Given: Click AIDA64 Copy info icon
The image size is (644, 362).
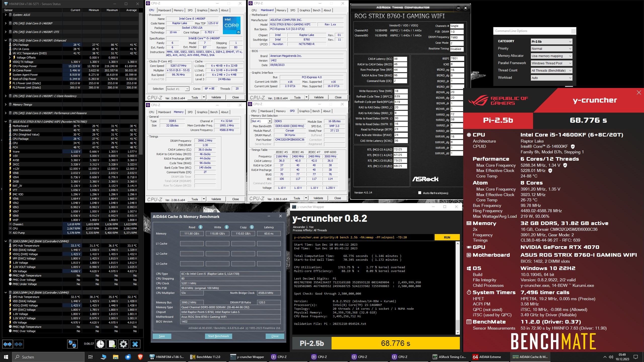Looking at the screenshot, I should (252, 227).
